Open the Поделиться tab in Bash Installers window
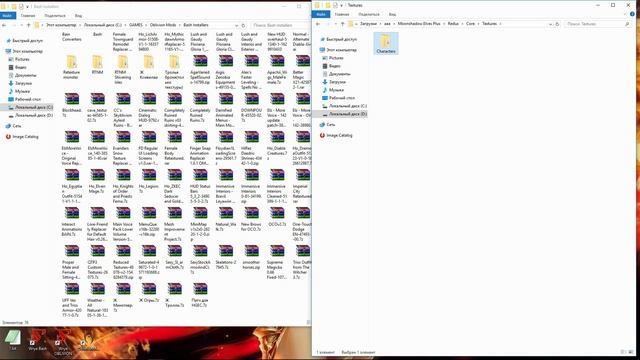The width and height of the screenshot is (640, 360). tap(55, 16)
